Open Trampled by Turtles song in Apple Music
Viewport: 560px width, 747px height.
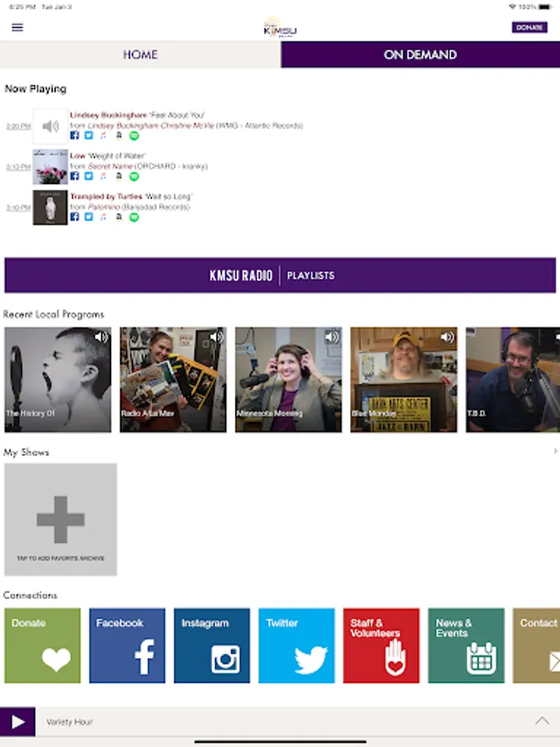pos(104,217)
